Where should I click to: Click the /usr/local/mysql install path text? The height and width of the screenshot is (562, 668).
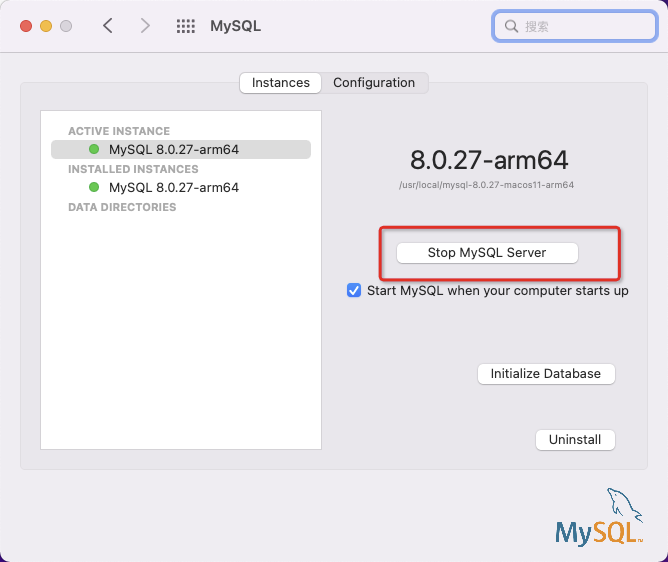coord(487,185)
